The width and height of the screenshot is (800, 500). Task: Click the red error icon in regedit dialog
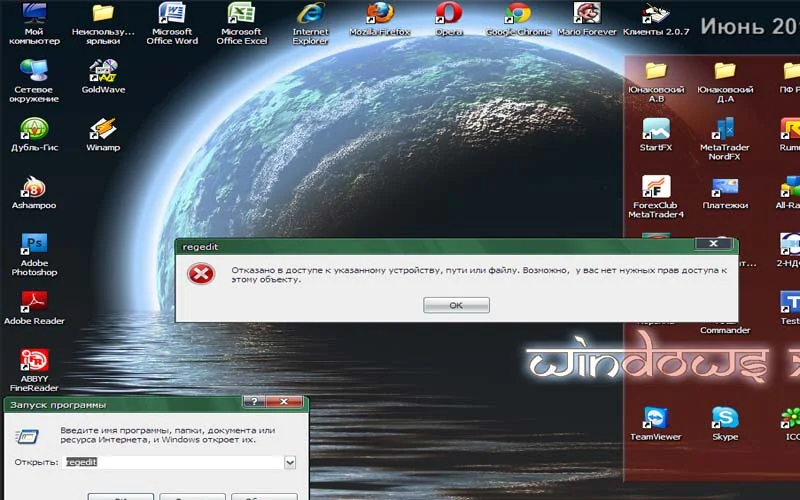tap(201, 274)
